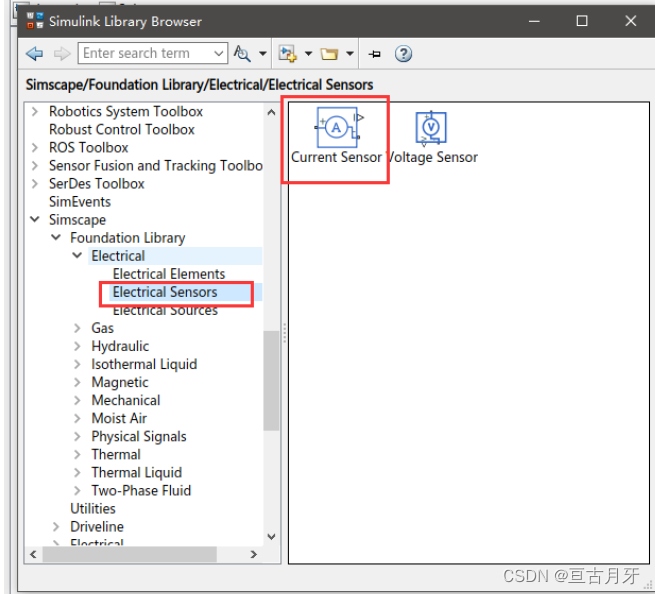
Task: Go back with the blue back arrow
Action: click(34, 53)
